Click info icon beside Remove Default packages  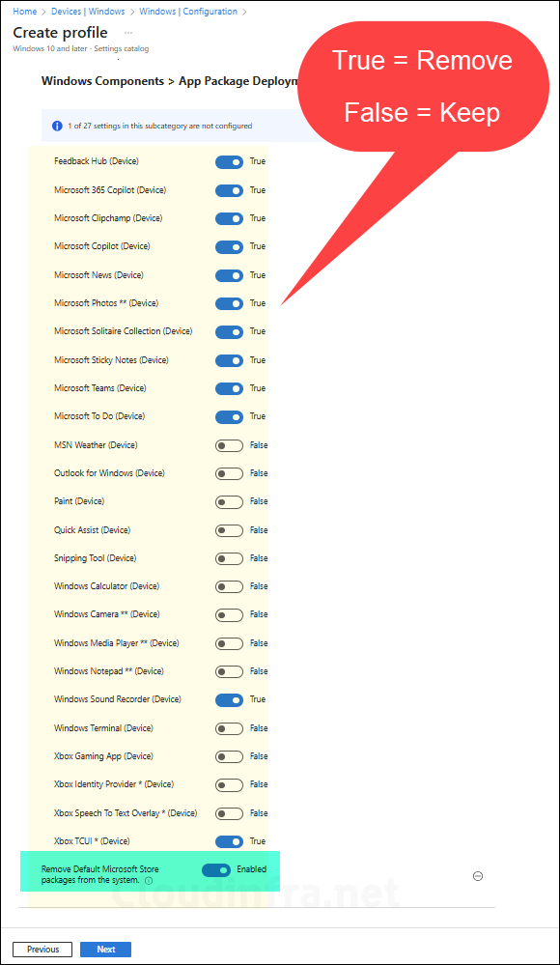(x=149, y=881)
